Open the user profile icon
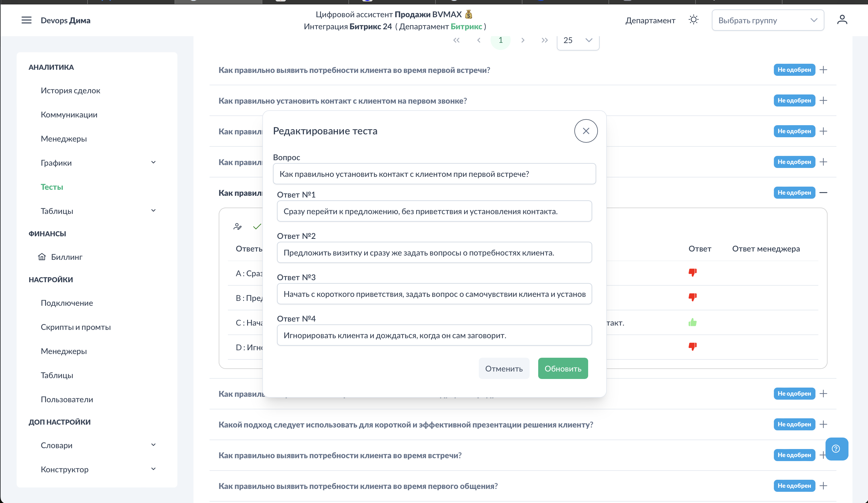 (842, 20)
